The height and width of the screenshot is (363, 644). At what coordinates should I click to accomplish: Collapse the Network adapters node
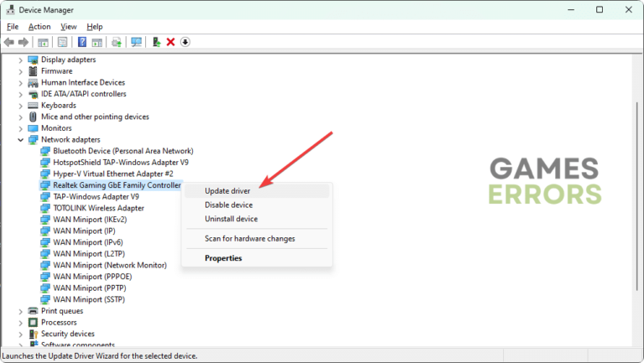coord(20,140)
